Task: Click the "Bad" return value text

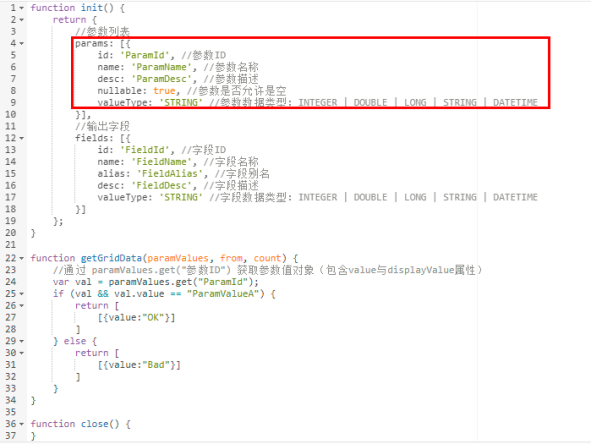Action: 159,365
